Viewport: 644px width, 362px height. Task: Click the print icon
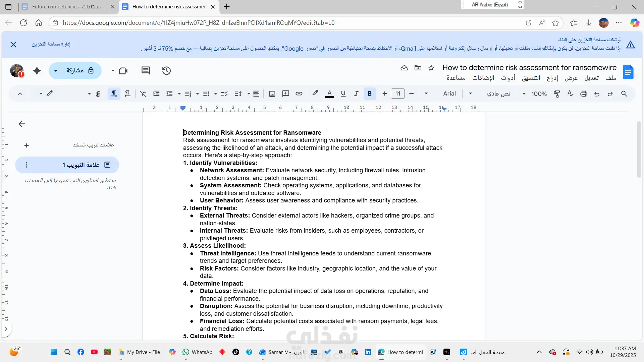tap(584, 94)
